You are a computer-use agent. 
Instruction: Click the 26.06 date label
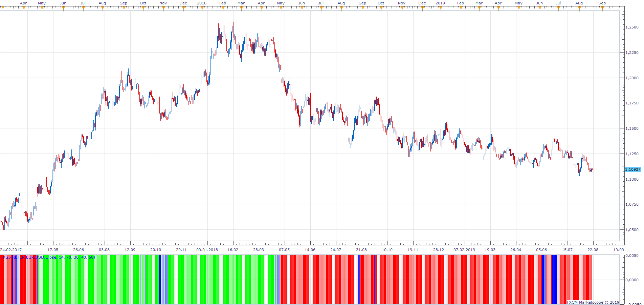tap(79, 250)
